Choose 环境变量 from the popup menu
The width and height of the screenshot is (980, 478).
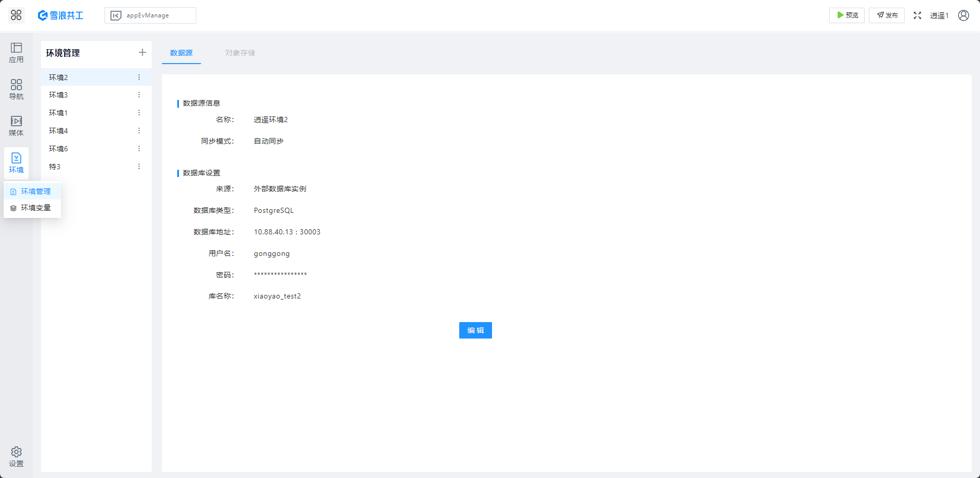[35, 208]
